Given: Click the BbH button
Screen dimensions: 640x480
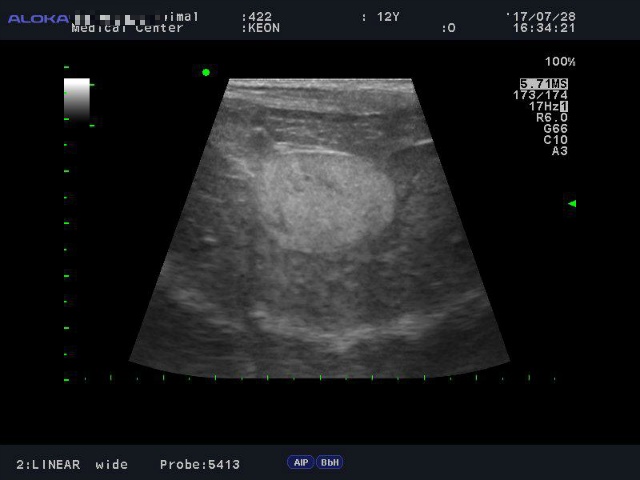Looking at the screenshot, I should (329, 462).
